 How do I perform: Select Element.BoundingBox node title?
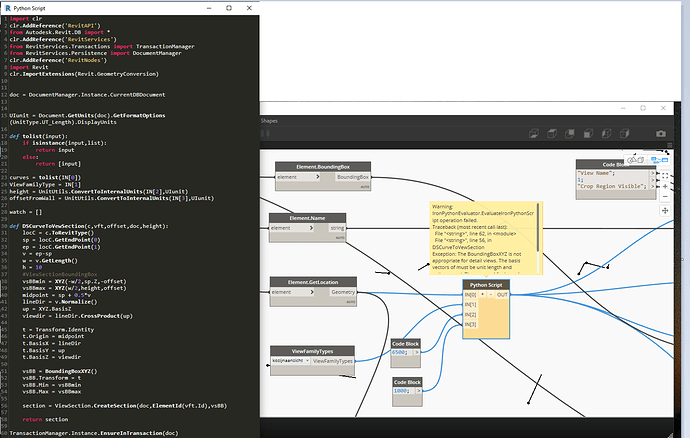click(323, 167)
